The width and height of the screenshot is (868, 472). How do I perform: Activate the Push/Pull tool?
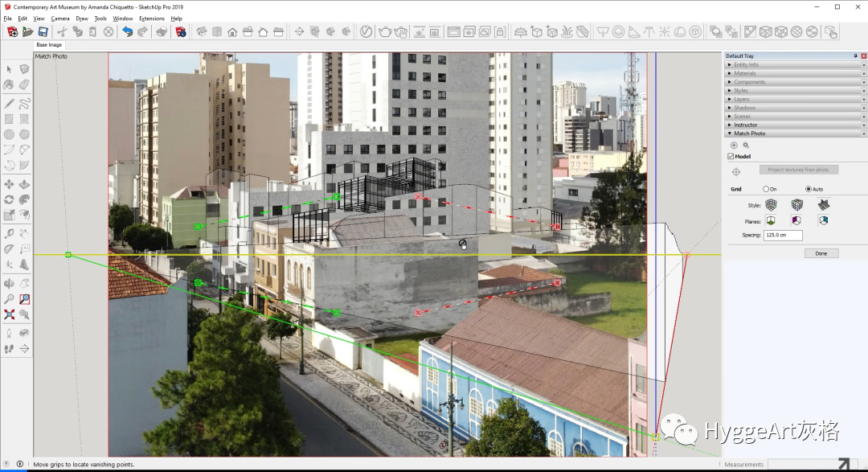click(x=24, y=184)
